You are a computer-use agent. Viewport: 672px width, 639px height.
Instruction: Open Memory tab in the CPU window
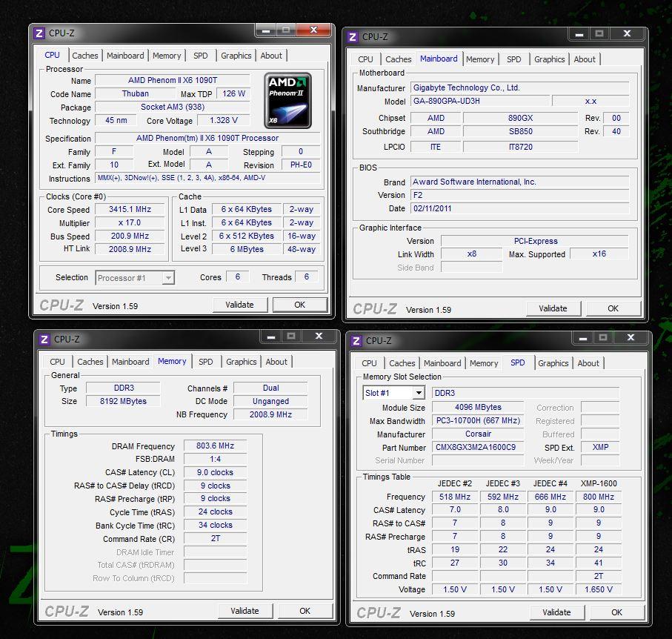[167, 56]
